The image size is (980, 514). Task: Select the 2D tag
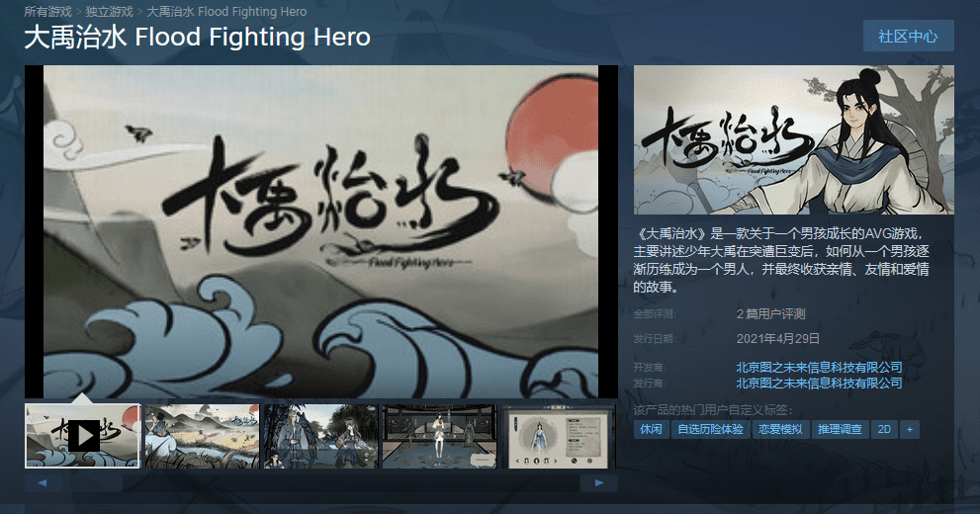tap(884, 430)
